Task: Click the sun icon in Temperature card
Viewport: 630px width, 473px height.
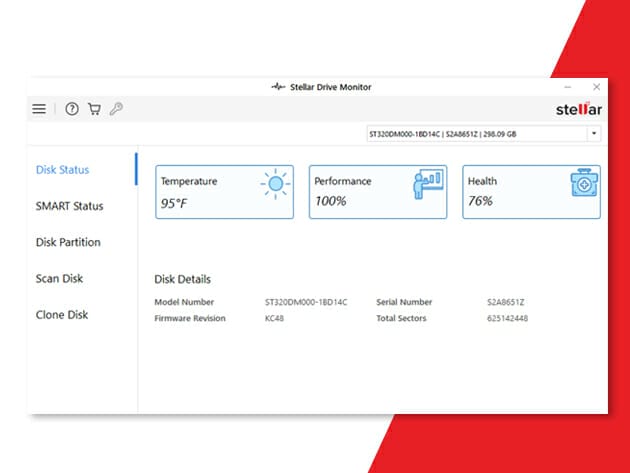Action: pyautogui.click(x=275, y=185)
